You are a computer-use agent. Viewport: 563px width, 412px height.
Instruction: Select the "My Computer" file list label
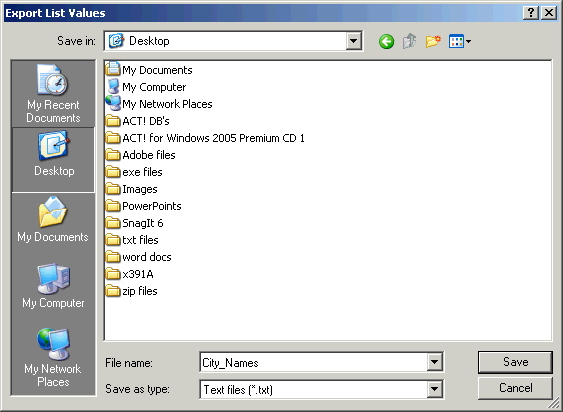point(154,87)
